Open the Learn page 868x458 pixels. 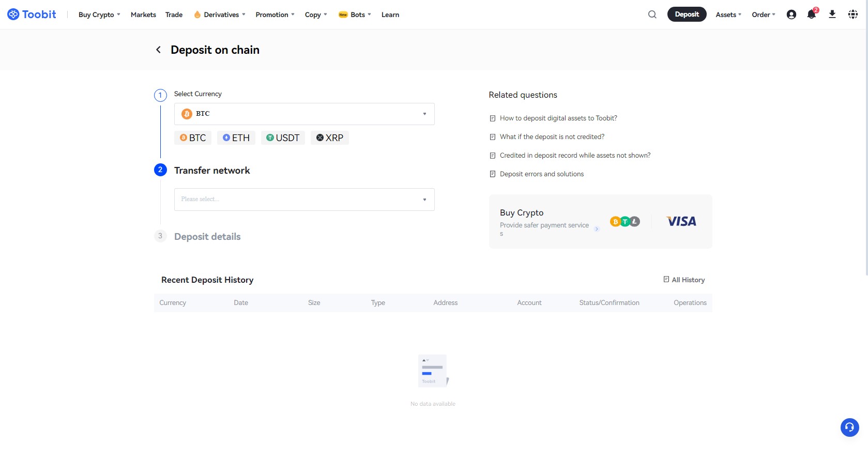tap(390, 14)
